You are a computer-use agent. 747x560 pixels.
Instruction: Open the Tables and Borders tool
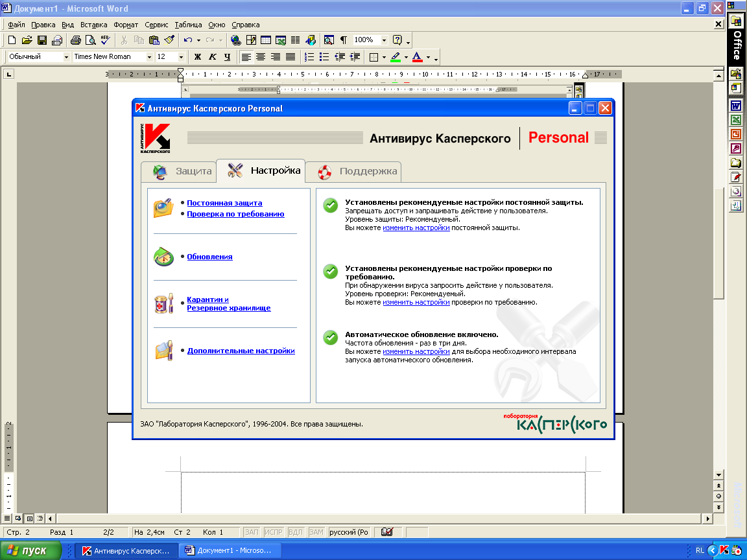coord(250,40)
